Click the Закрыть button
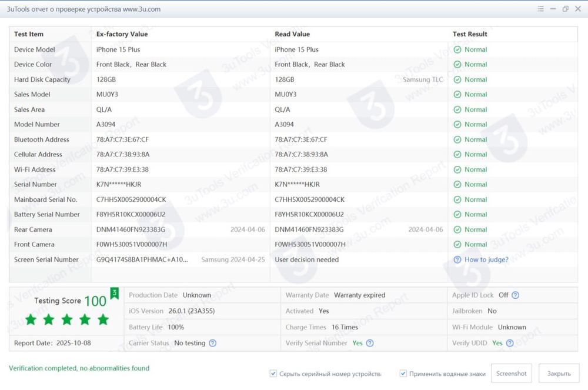The image size is (588, 390). point(559,374)
